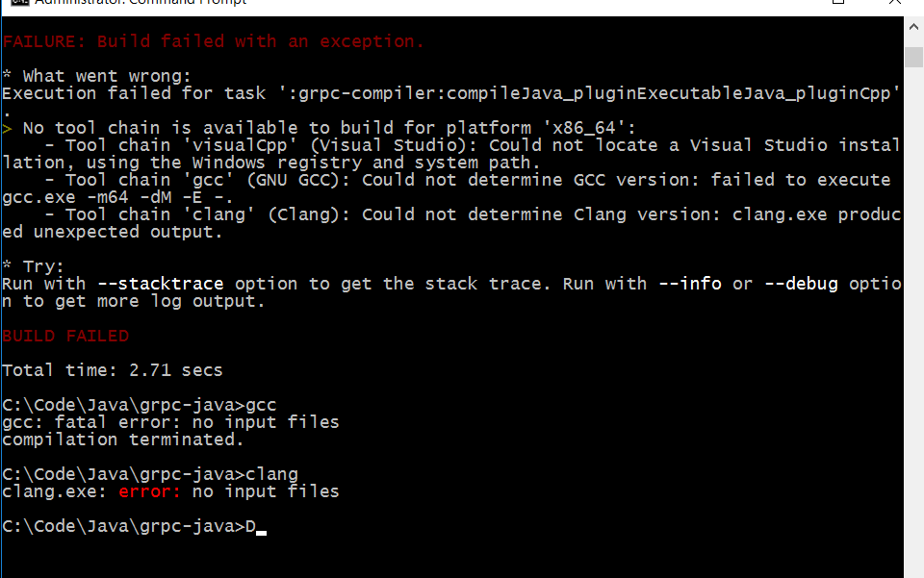Click the Administrator: Command Prompt title bar
Screen dimensions: 924x578
click(413, 2)
